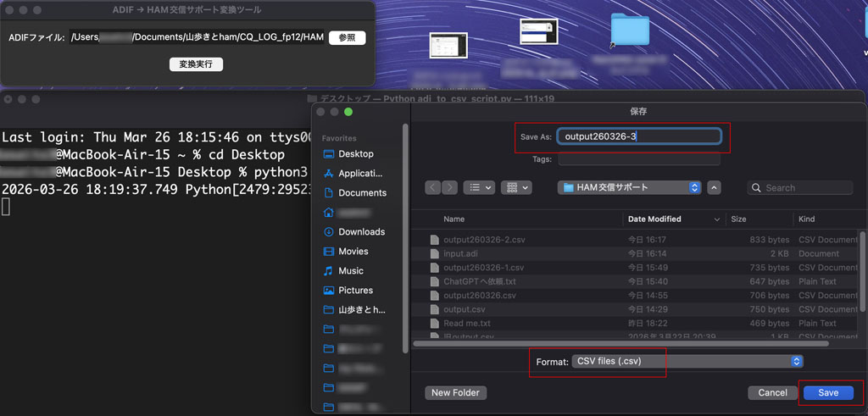Screen dimensions: 868x416
Task: Collapse the dialog with the chevron button
Action: point(714,187)
